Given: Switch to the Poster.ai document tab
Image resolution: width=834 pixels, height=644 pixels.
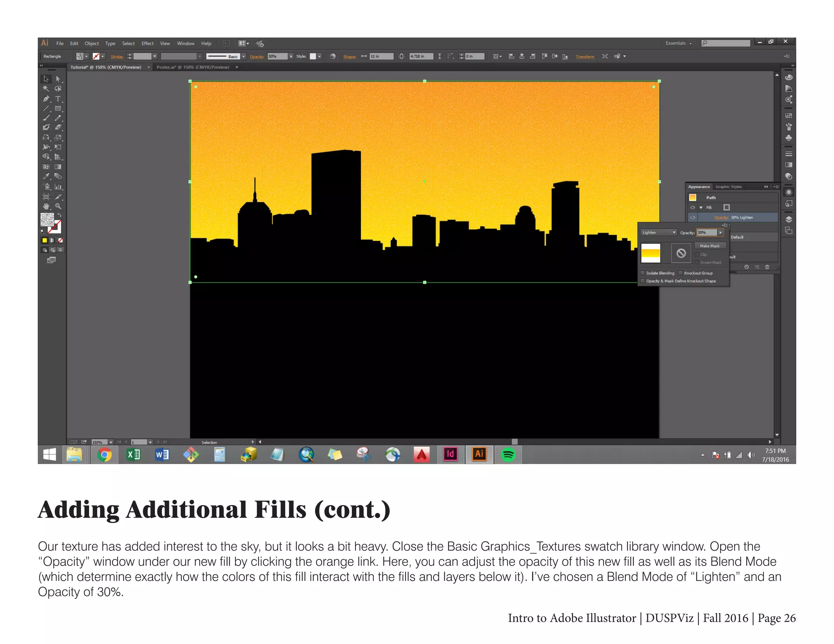Looking at the screenshot, I should 193,67.
